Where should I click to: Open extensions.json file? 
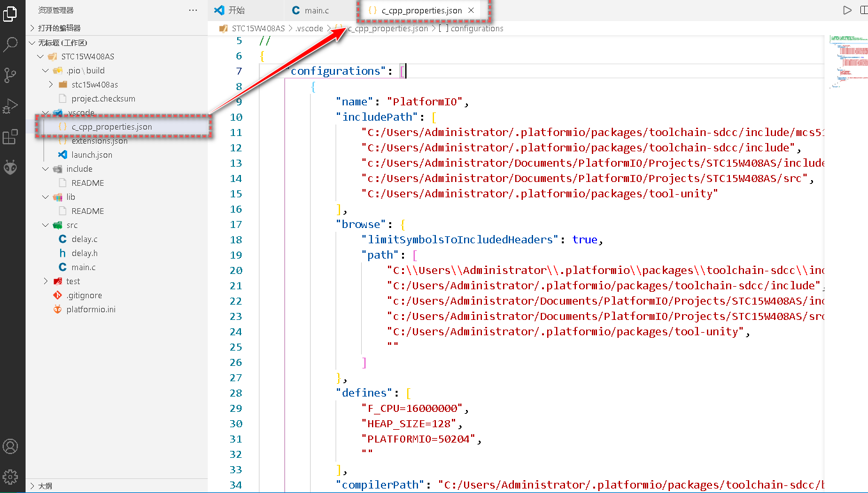(x=116, y=140)
